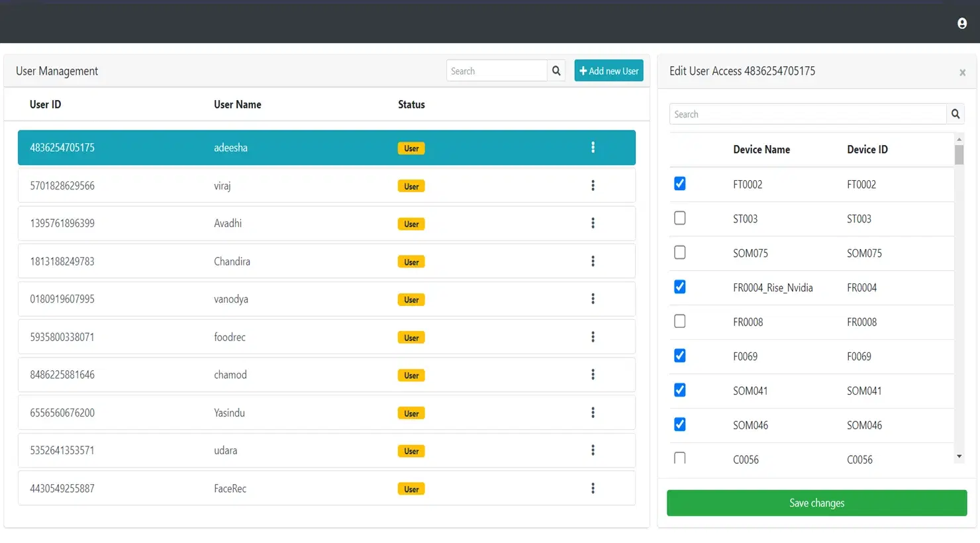The image size is (980, 543).
Task: Click the user name Yasindu
Action: tap(229, 413)
